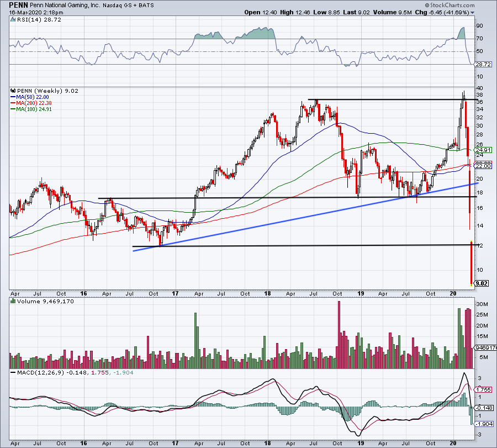Click the -0.148 MACD tag on the right axis
Screen dimensions: 497x448
(484, 408)
